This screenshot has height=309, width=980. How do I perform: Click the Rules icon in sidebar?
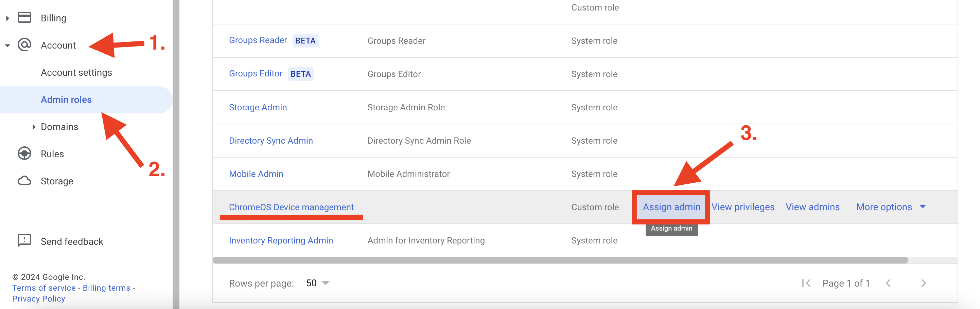pyautogui.click(x=24, y=153)
